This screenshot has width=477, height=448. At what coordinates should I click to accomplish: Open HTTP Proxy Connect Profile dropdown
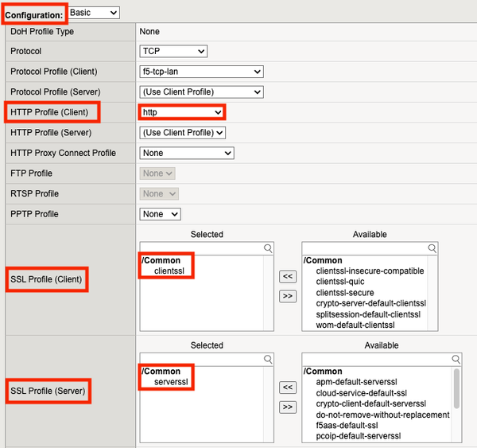pyautogui.click(x=187, y=153)
